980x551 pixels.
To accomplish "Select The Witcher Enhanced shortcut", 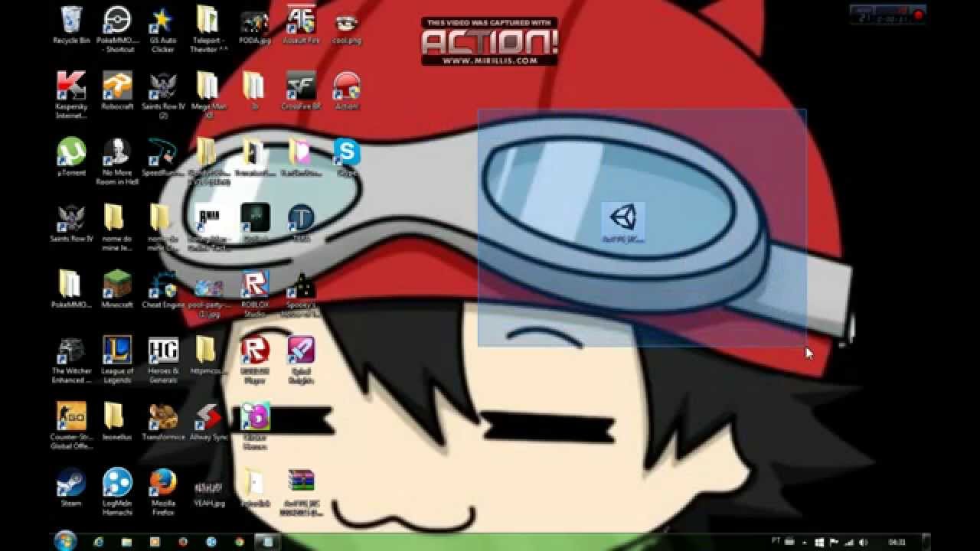I will point(71,360).
